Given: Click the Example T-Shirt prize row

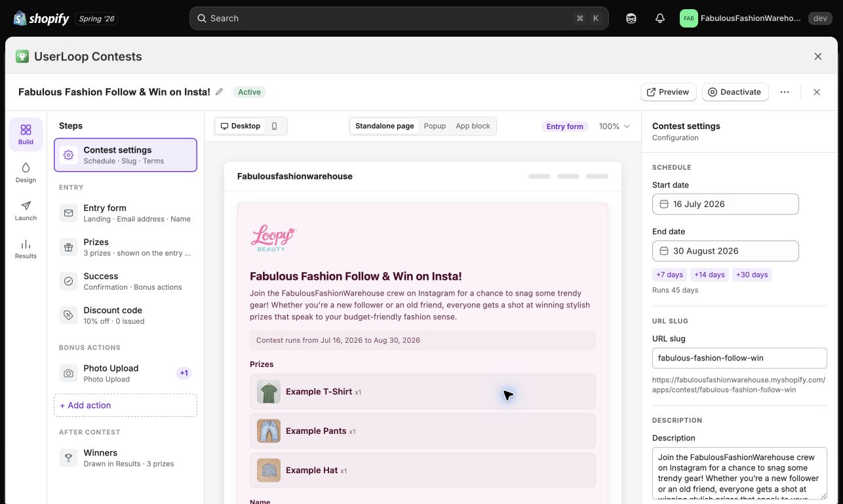Looking at the screenshot, I should 423,392.
